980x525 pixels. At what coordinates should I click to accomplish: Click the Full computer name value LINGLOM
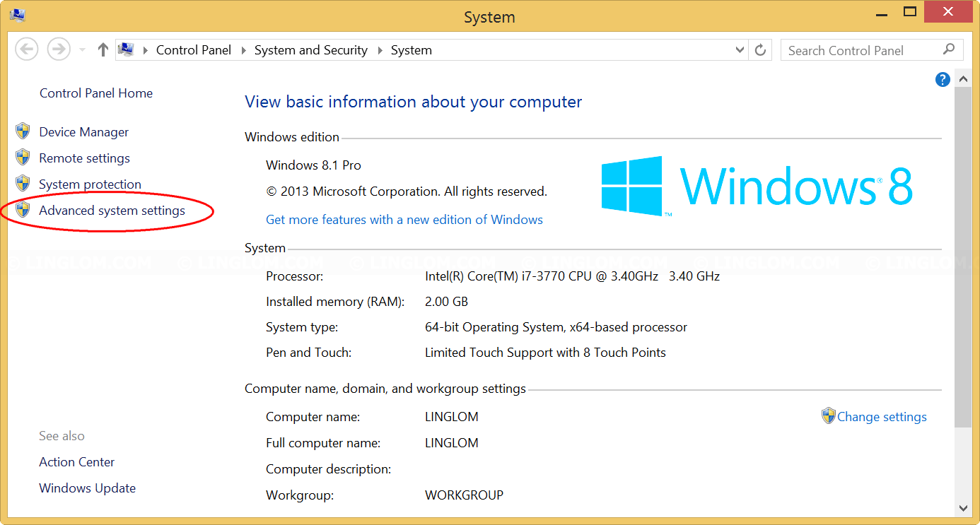452,443
